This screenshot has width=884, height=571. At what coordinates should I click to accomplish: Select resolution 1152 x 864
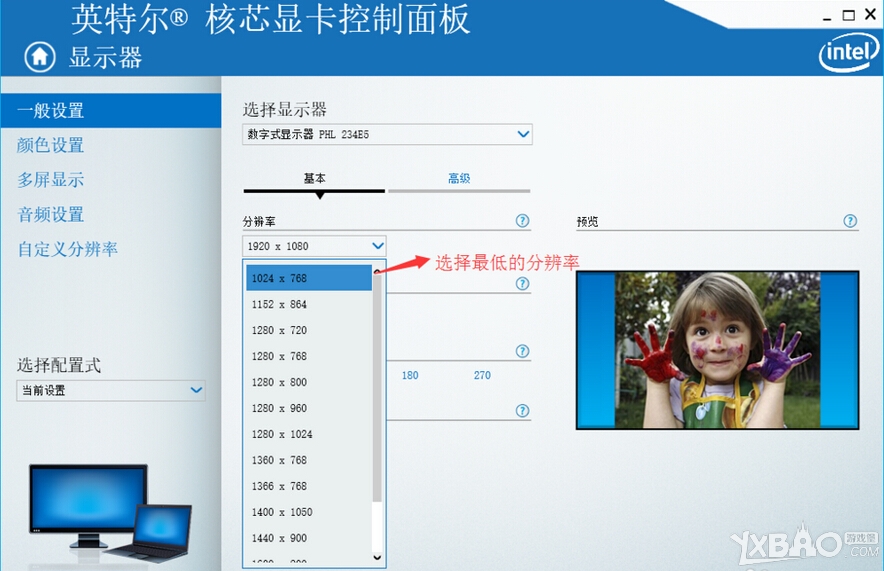click(309, 304)
